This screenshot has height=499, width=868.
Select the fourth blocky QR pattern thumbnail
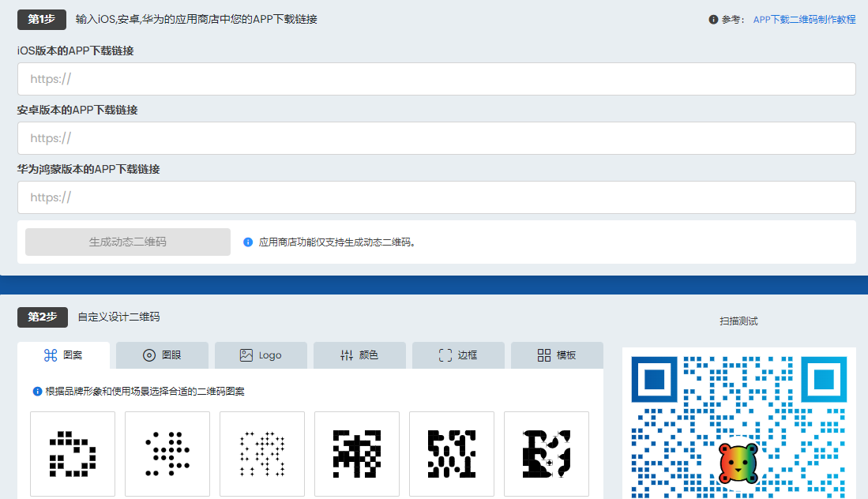point(357,454)
